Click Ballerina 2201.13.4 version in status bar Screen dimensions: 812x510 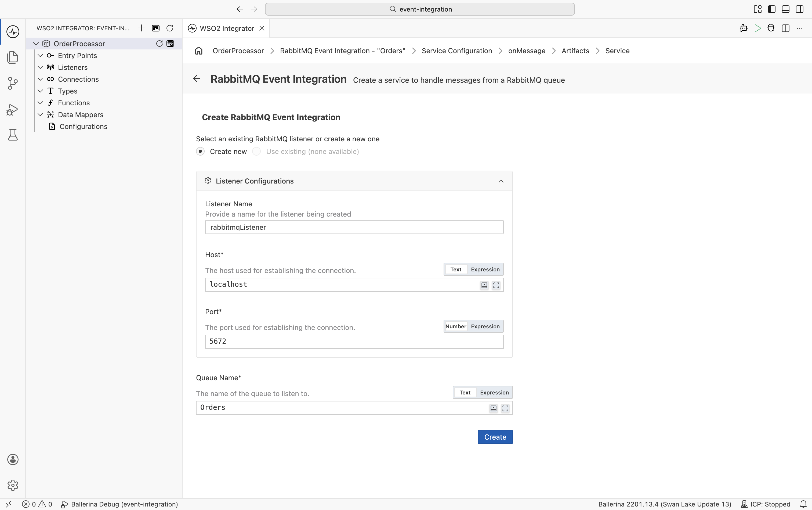[665, 504]
